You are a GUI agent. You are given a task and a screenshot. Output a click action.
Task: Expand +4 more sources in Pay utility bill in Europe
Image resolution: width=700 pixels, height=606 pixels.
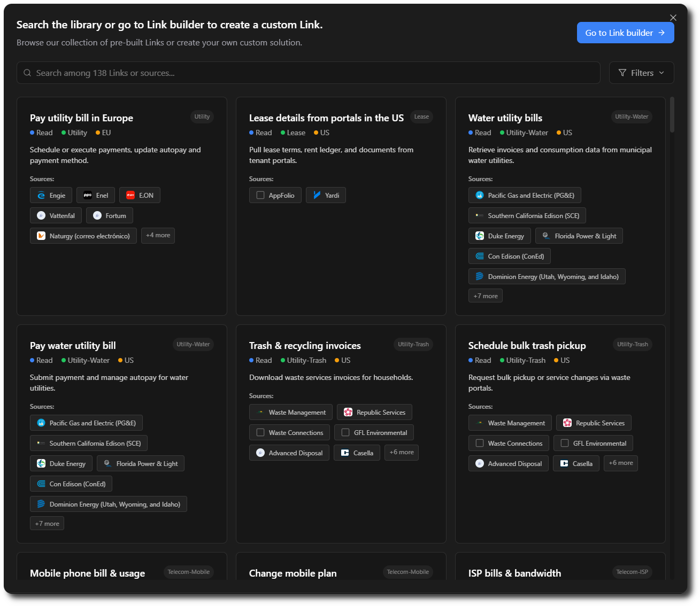(x=158, y=236)
